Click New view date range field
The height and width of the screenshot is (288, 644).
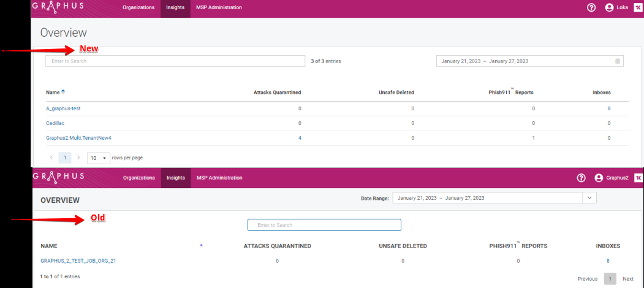(530, 61)
